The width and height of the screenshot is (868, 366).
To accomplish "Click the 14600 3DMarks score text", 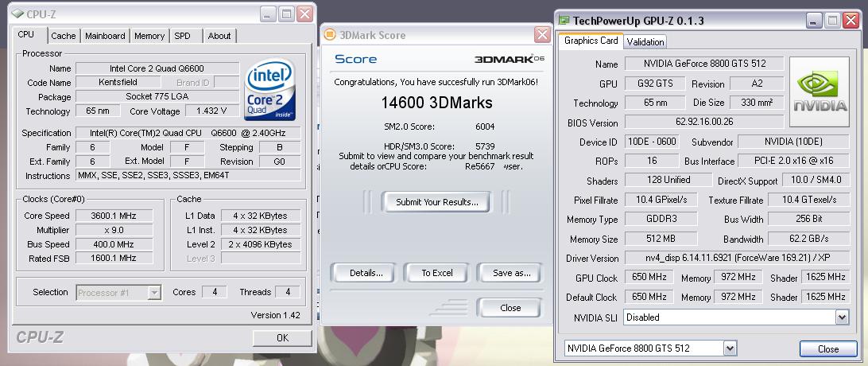I will pos(436,103).
